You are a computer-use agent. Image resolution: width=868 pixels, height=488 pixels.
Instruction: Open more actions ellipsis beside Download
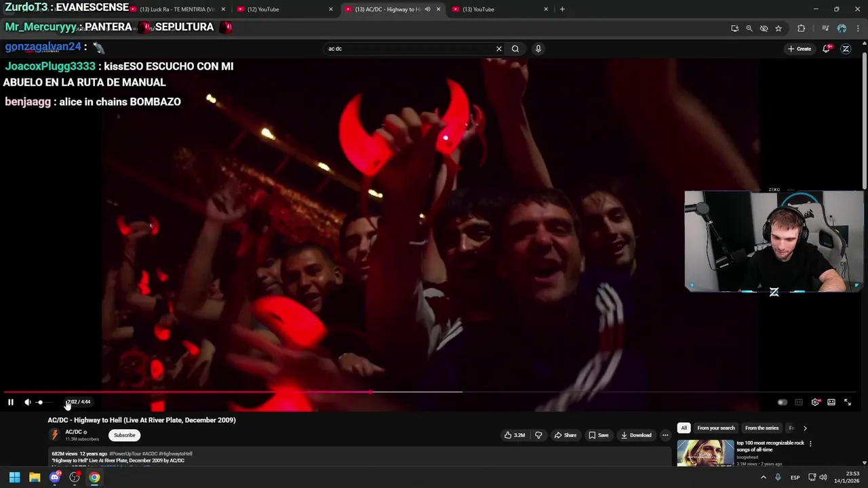(665, 435)
